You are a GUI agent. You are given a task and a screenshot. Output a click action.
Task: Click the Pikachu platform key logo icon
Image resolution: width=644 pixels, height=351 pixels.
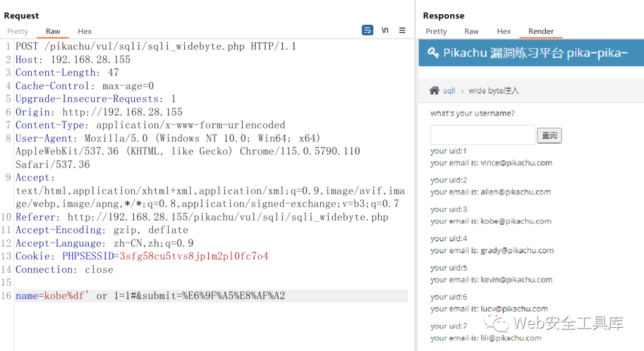click(433, 52)
